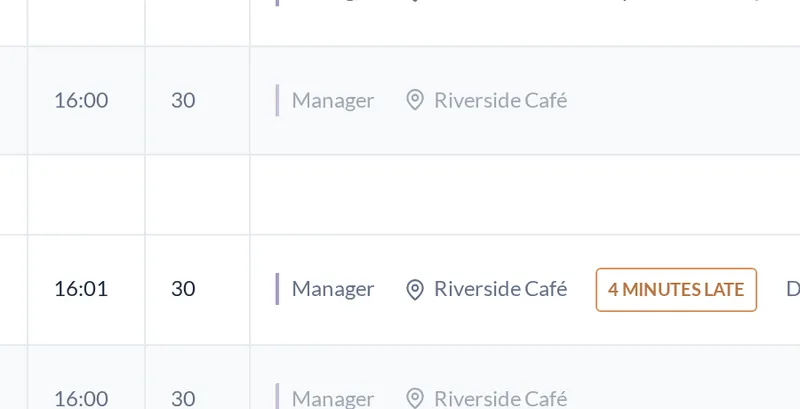
Task: Click the location pin icon in the 16:01 row
Action: (415, 290)
